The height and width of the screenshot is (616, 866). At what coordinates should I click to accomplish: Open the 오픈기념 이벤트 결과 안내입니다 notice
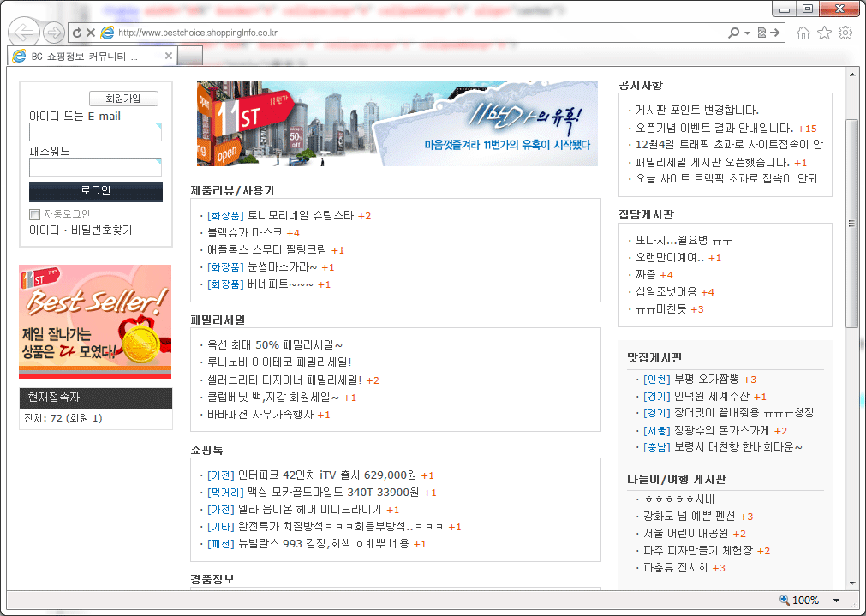(714, 128)
